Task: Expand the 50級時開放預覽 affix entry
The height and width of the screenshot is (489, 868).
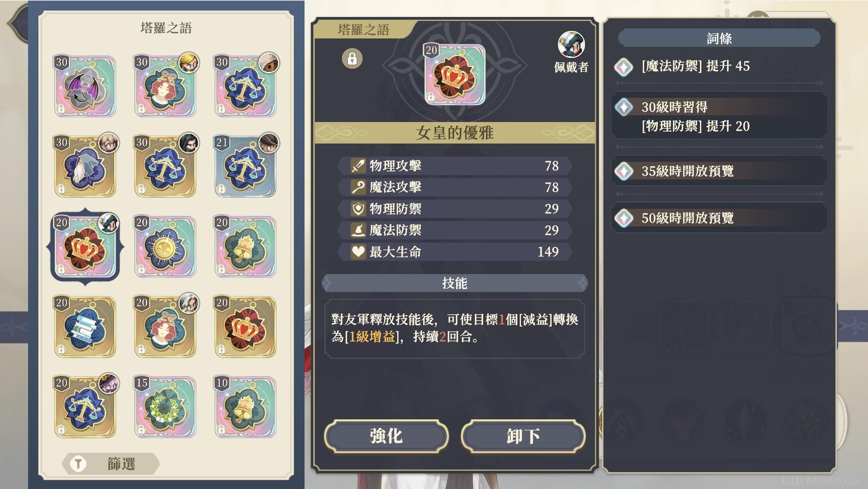Action: pyautogui.click(x=719, y=218)
